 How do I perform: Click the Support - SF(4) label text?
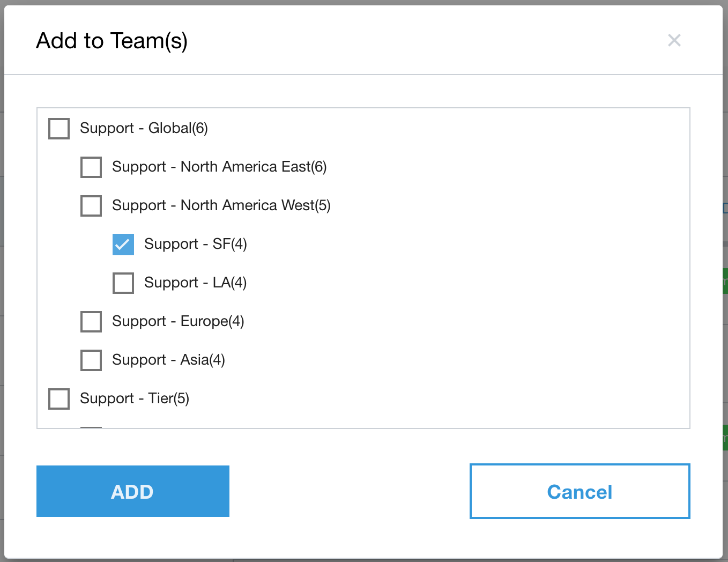195,244
